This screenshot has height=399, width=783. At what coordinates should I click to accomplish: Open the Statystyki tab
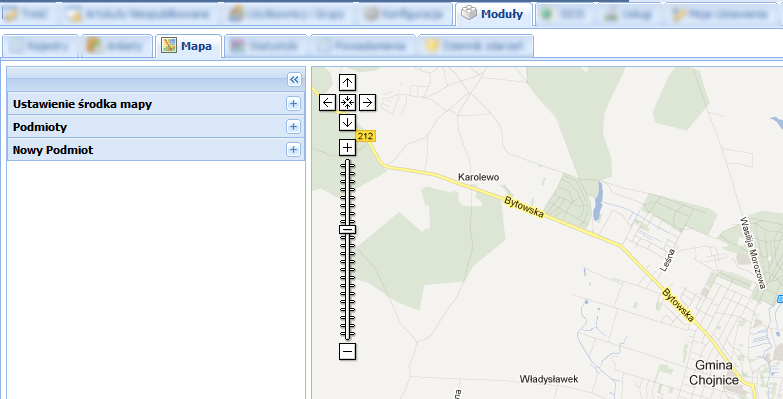pos(266,46)
